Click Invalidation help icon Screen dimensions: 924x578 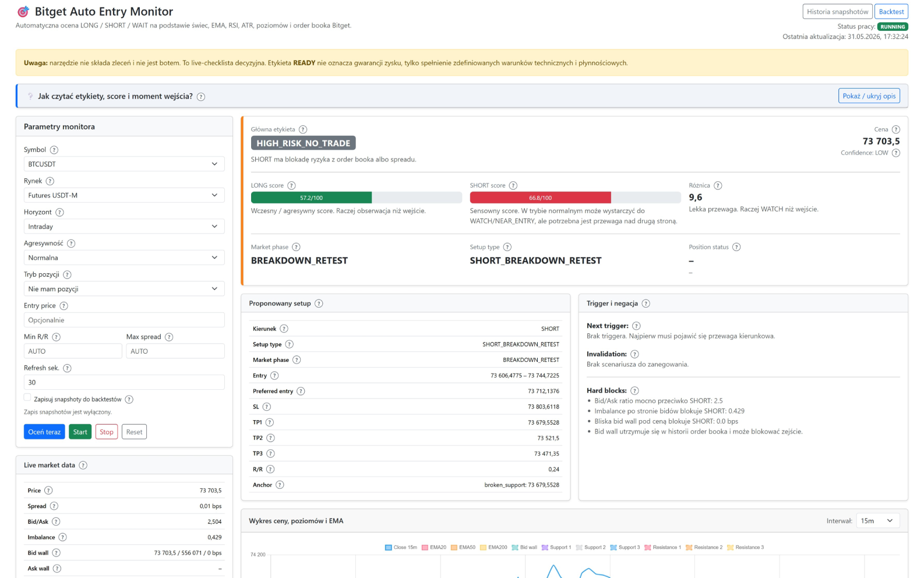(634, 354)
